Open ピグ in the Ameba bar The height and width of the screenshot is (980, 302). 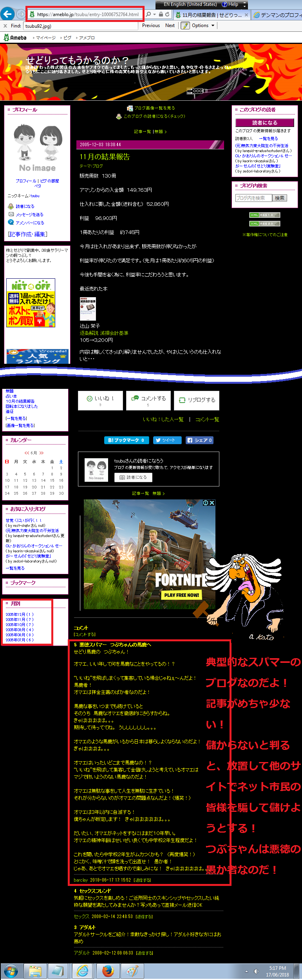coord(67,38)
